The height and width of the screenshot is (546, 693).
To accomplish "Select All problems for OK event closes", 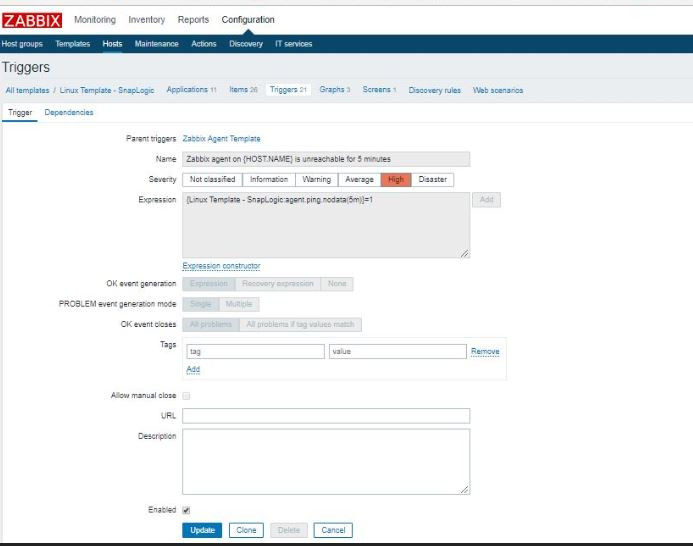I will [x=211, y=325].
